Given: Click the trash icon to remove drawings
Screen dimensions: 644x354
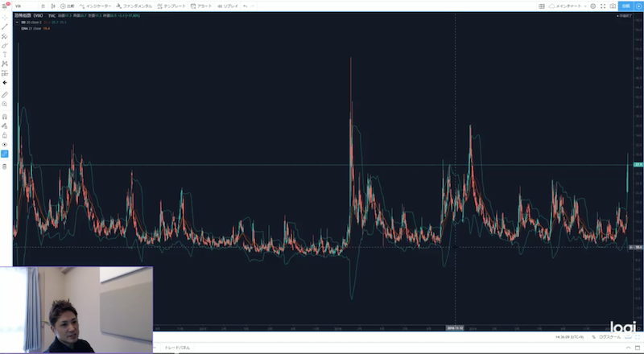Looking at the screenshot, I should click(x=5, y=166).
